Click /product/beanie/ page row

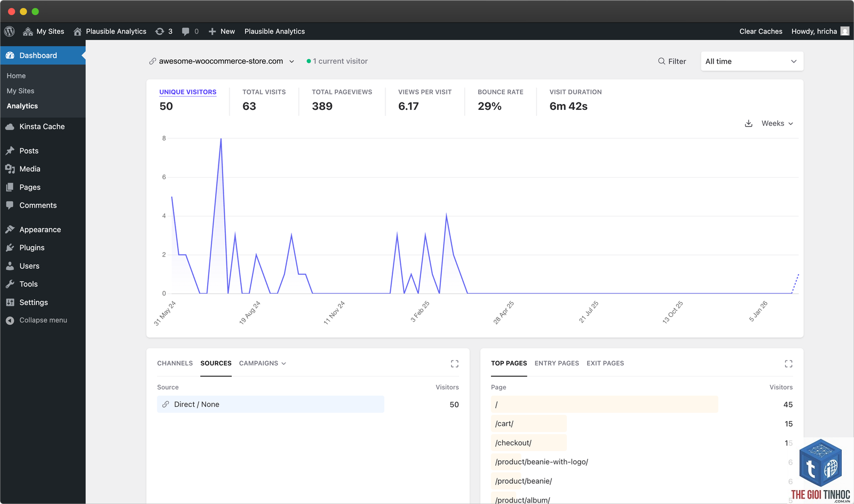tap(524, 481)
